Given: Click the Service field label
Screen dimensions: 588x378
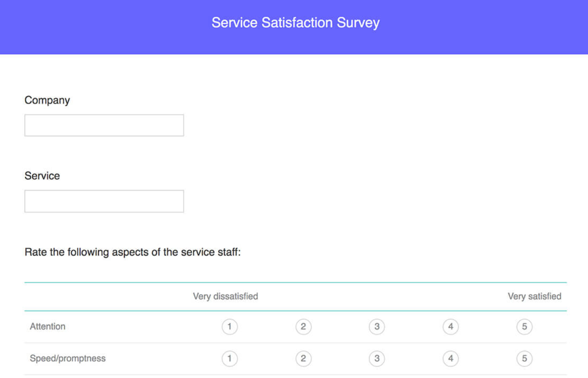Looking at the screenshot, I should pos(42,176).
